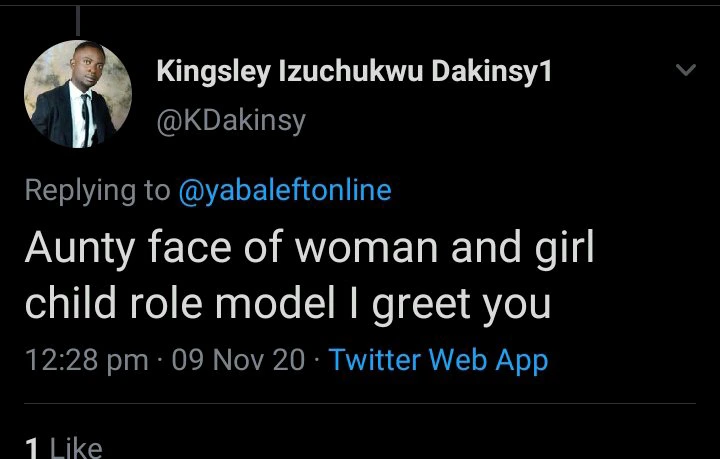The width and height of the screenshot is (720, 459).
Task: Open the @yabaleftonline mention link
Action: click(x=284, y=191)
